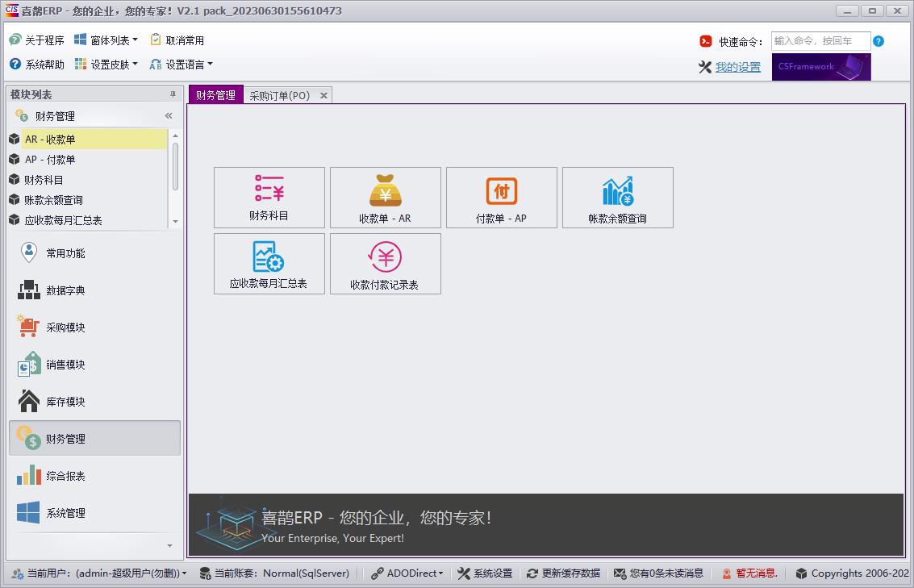Open the 收款付款记录表 icon
Image resolution: width=914 pixels, height=588 pixels.
pyautogui.click(x=385, y=264)
